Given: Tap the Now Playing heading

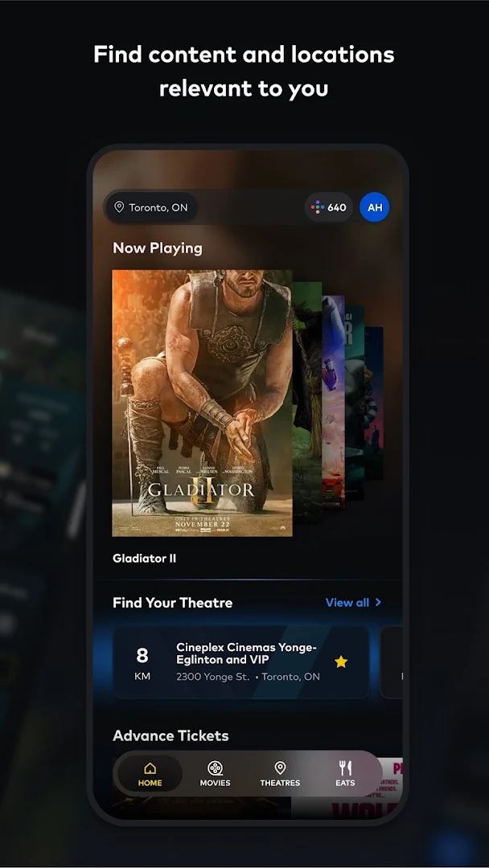Looking at the screenshot, I should (x=158, y=248).
